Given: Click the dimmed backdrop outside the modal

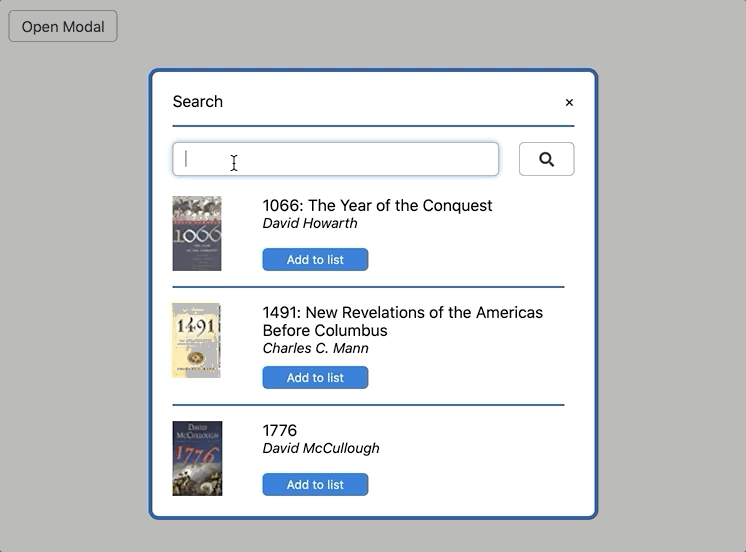Looking at the screenshot, I should (670, 300).
